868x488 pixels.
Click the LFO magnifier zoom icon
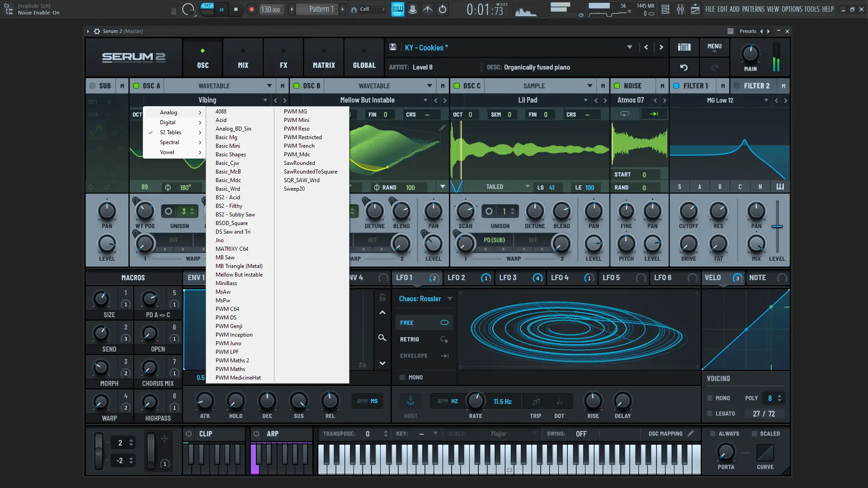pyautogui.click(x=382, y=338)
